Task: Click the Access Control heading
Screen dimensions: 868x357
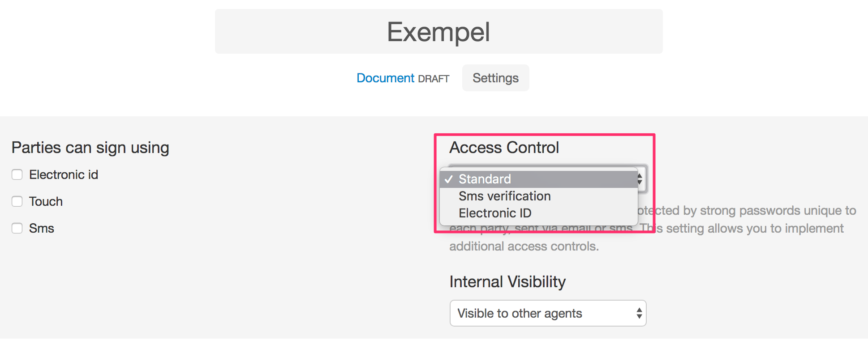Action: pyautogui.click(x=504, y=148)
